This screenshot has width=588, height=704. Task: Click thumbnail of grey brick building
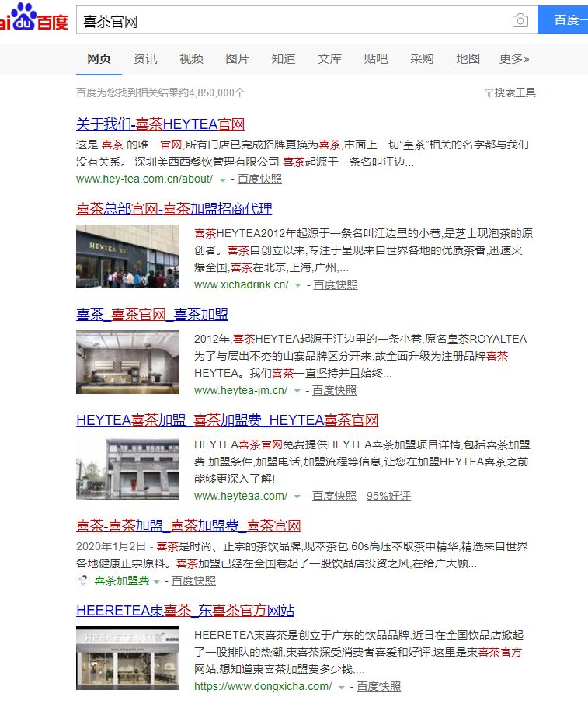(127, 468)
